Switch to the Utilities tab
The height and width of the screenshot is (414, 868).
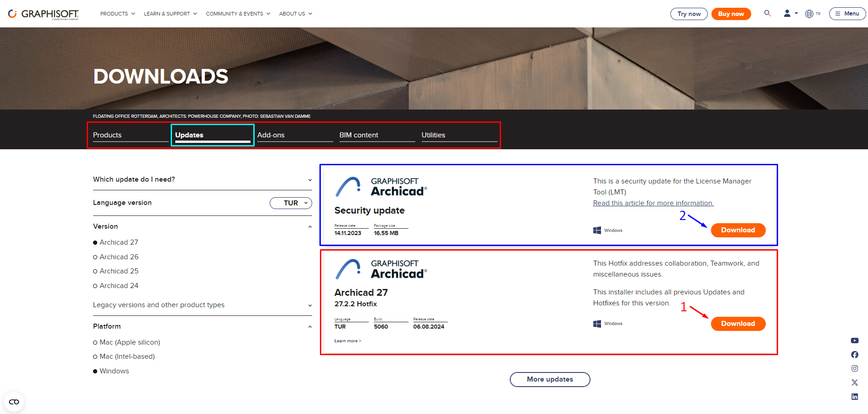[459, 135]
